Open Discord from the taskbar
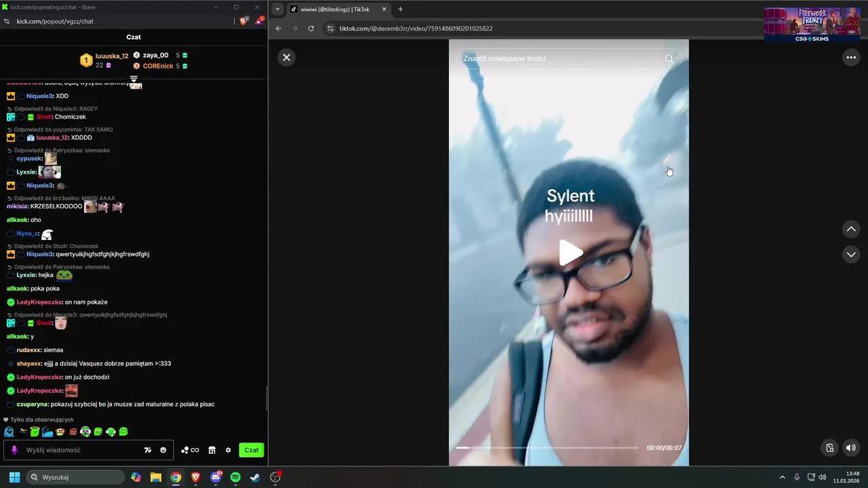Screen dimensions: 868x488 tap(216, 477)
